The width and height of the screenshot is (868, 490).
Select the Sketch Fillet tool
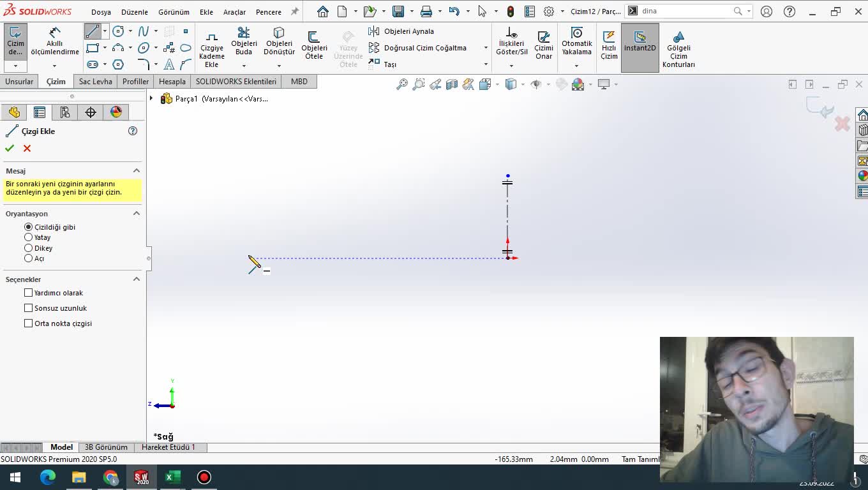coord(144,64)
